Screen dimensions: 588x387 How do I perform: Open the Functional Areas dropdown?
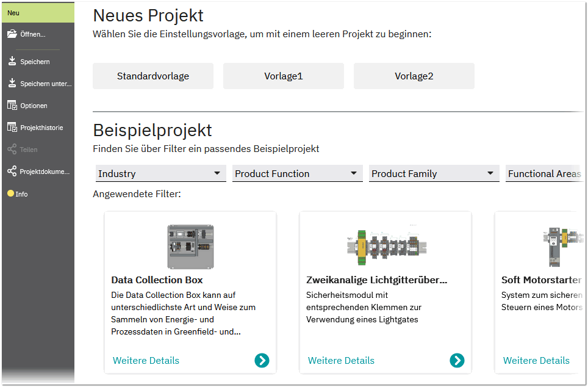(x=545, y=173)
